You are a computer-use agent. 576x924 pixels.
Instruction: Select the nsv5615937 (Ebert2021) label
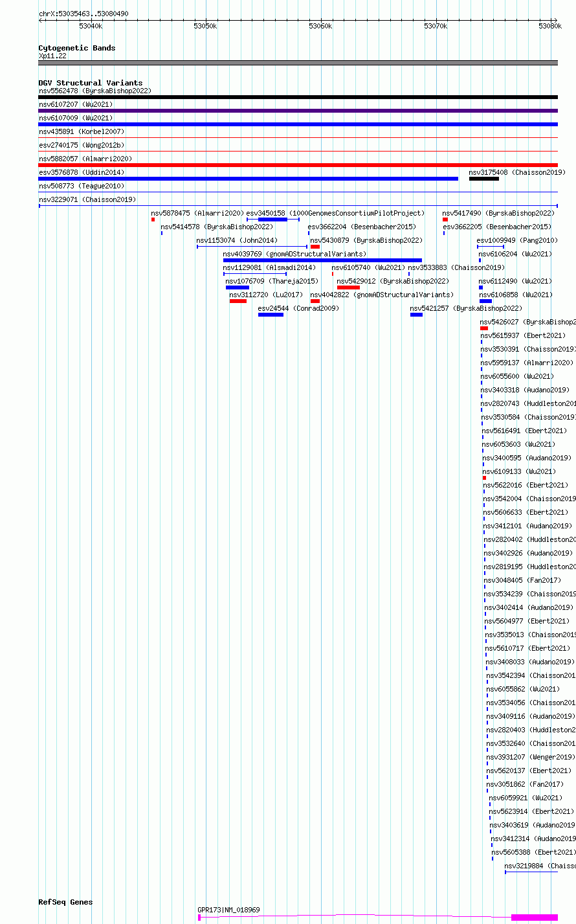(x=524, y=335)
